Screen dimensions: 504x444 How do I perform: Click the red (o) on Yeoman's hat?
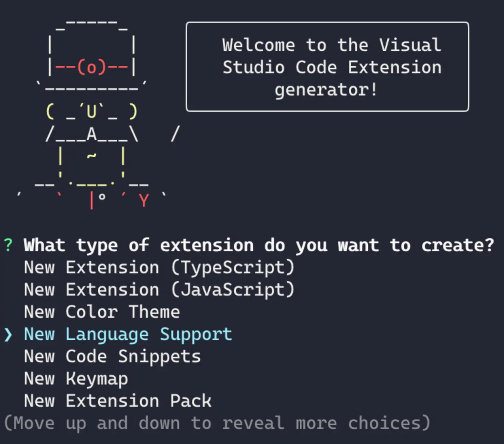click(92, 67)
